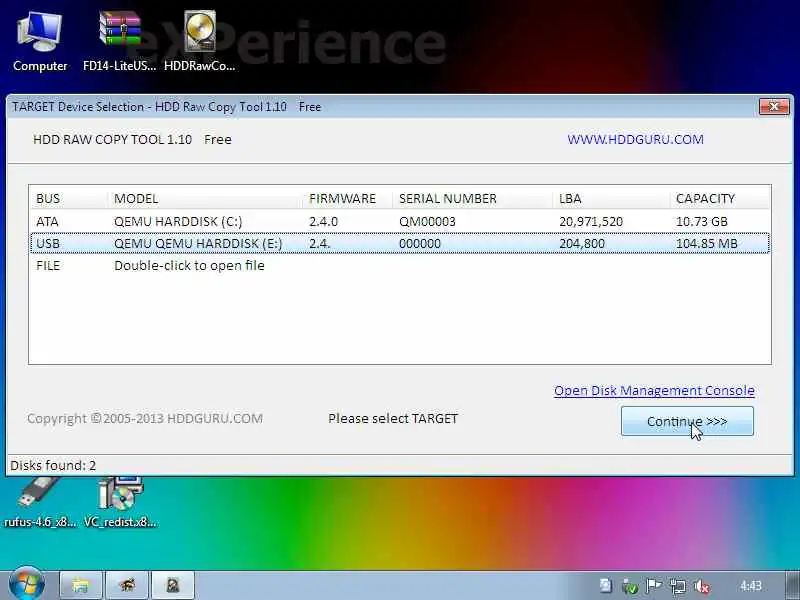Image resolution: width=800 pixels, height=600 pixels.
Task: Click the HDD Raw Copy taskbar button
Action: coord(172,585)
